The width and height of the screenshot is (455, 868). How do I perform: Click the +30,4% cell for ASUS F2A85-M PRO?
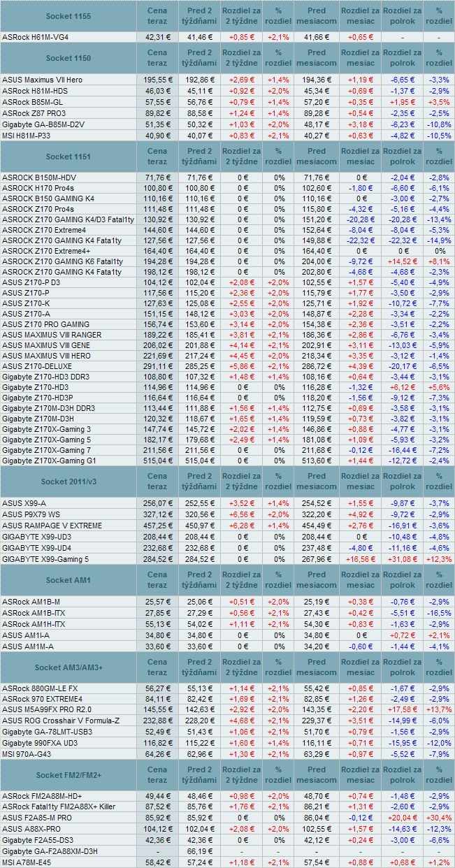(x=439, y=818)
